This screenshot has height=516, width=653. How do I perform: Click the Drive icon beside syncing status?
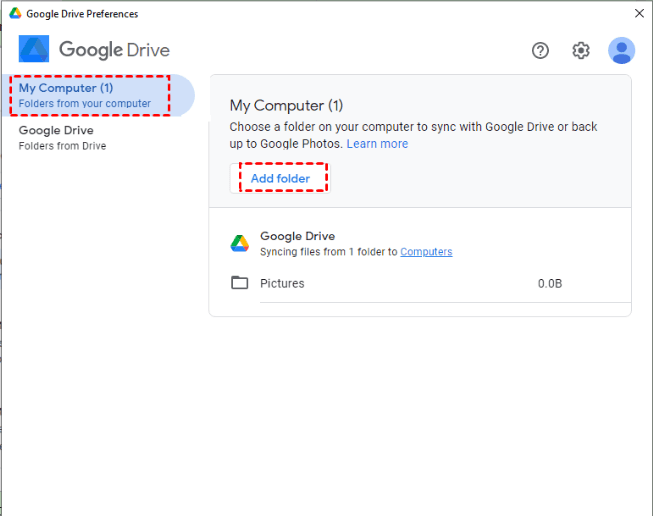(x=240, y=243)
